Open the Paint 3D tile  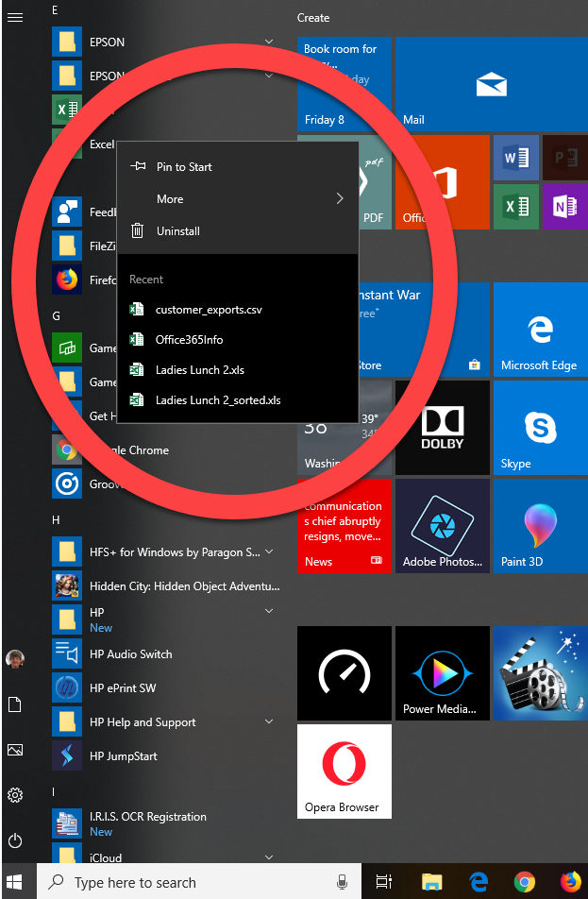pyautogui.click(x=541, y=526)
